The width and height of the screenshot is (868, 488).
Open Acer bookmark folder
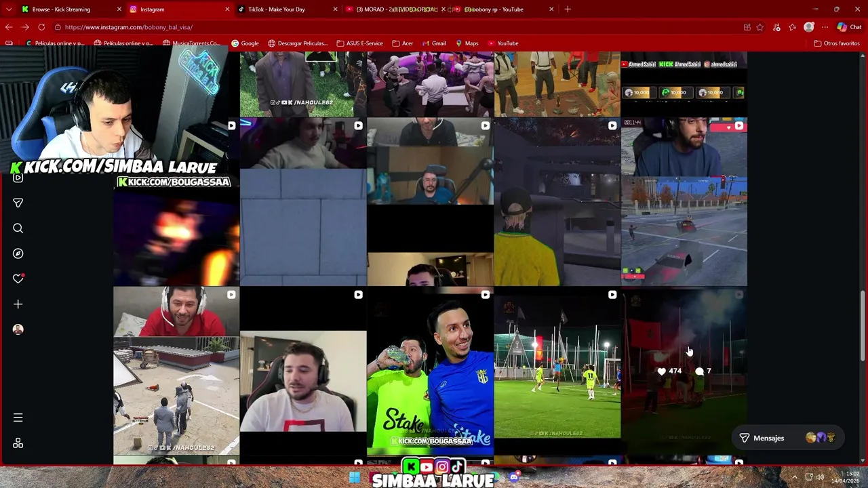(402, 43)
